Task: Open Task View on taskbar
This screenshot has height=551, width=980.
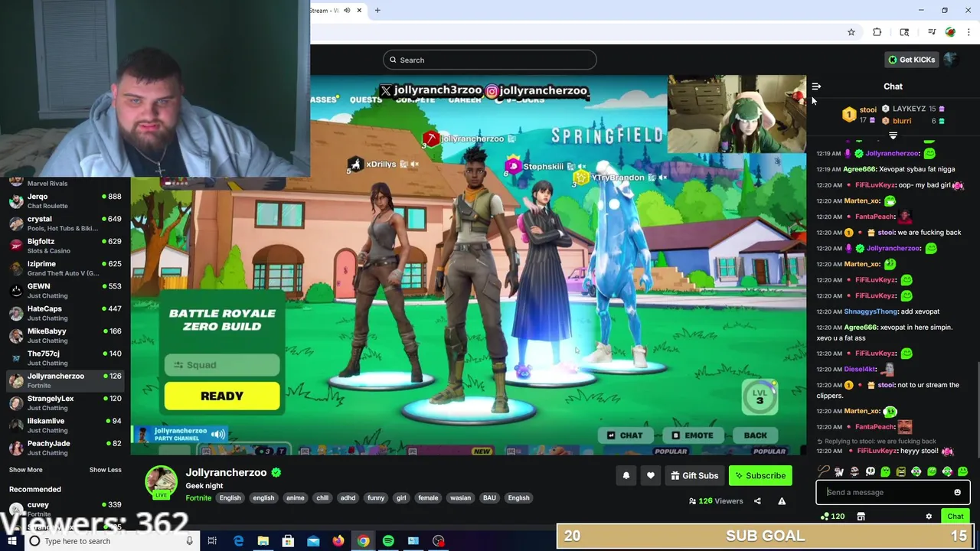Action: [212, 541]
